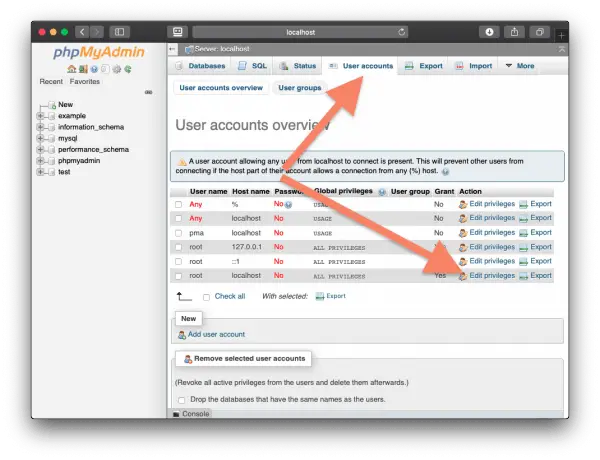Expand the mysql database tree node

coord(40,138)
